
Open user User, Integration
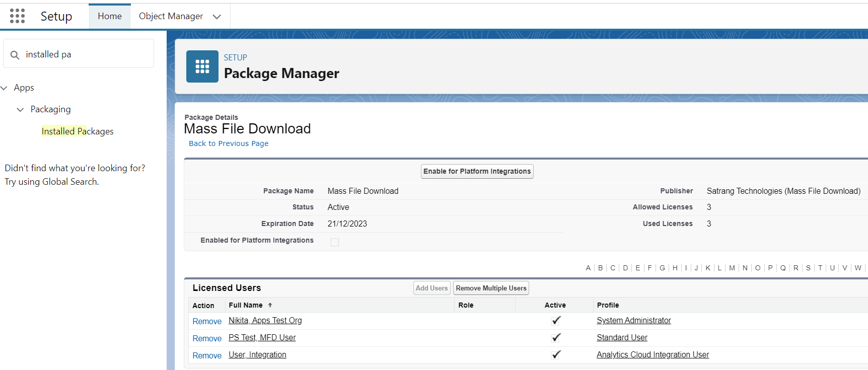coord(257,354)
